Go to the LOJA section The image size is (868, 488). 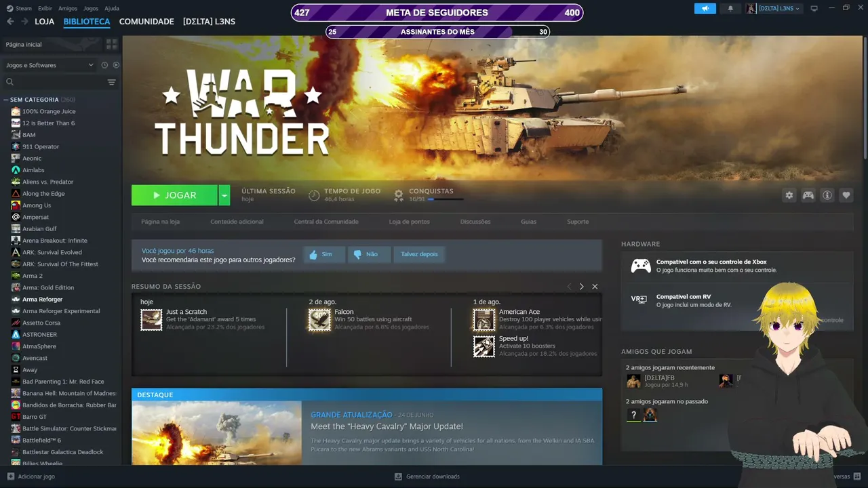[x=45, y=22]
